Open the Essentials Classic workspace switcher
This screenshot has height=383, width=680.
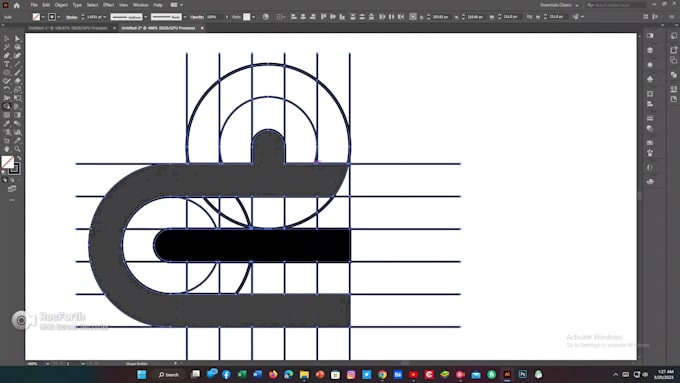[x=559, y=5]
